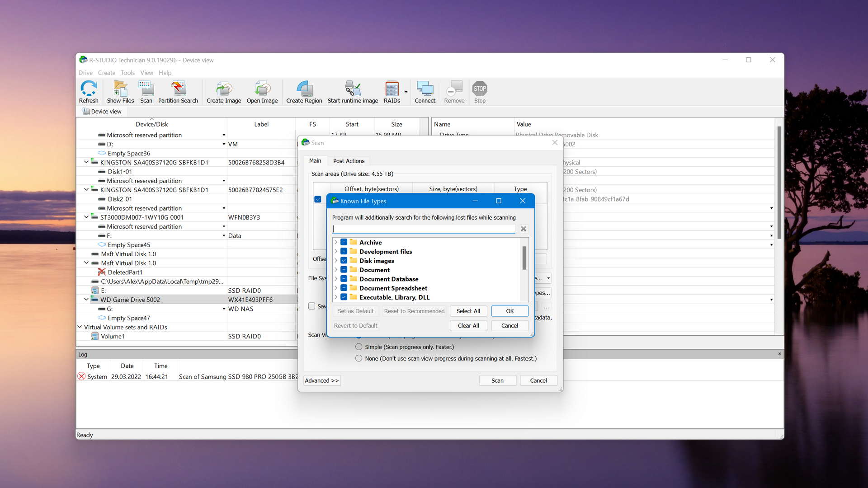Open the RAIDs dropdown arrow
The width and height of the screenshot is (868, 488).
(x=406, y=92)
